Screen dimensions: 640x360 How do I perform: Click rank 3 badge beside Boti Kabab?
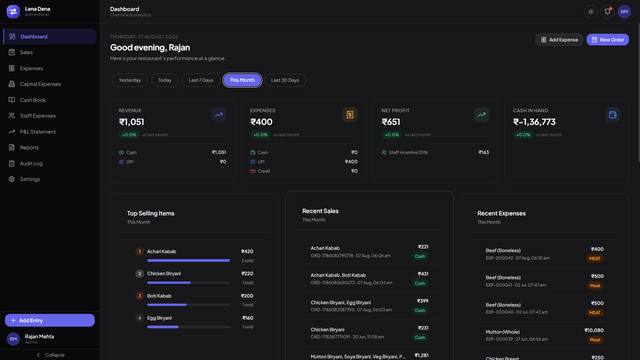[140, 296]
